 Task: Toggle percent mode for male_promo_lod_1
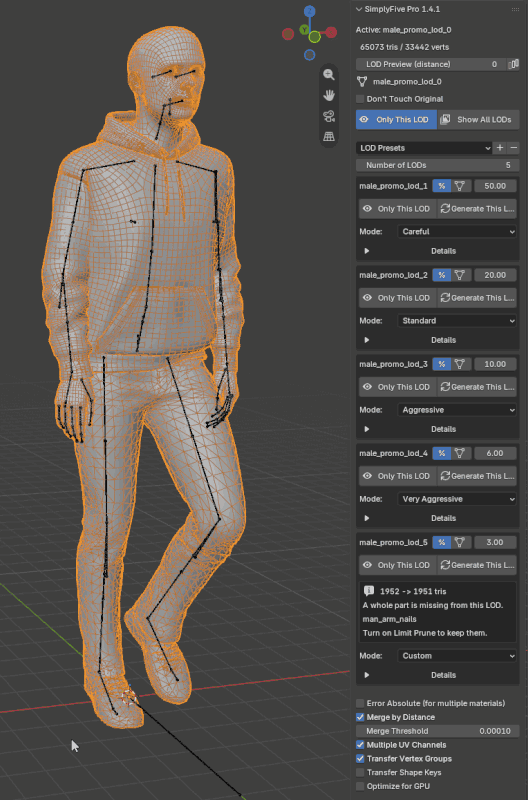click(442, 186)
